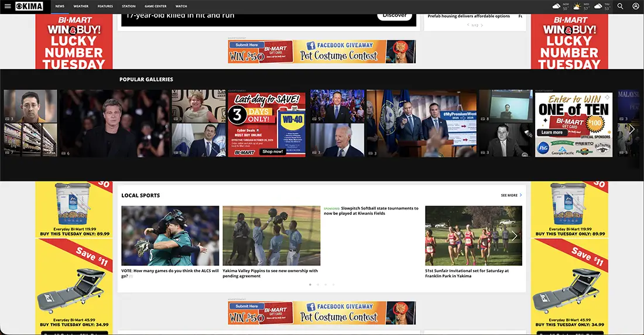Open Station in the top navigation
Screen dimensions: 644x335
coord(129,6)
